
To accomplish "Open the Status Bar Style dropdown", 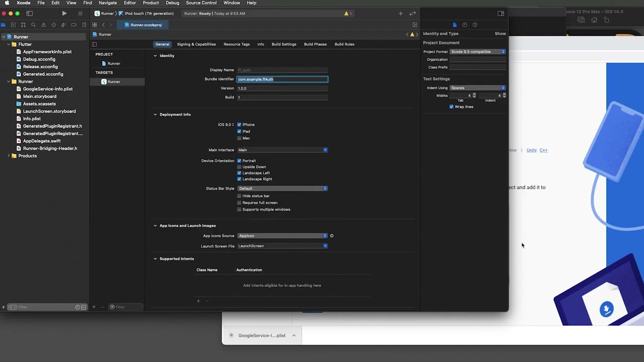I will pyautogui.click(x=282, y=189).
